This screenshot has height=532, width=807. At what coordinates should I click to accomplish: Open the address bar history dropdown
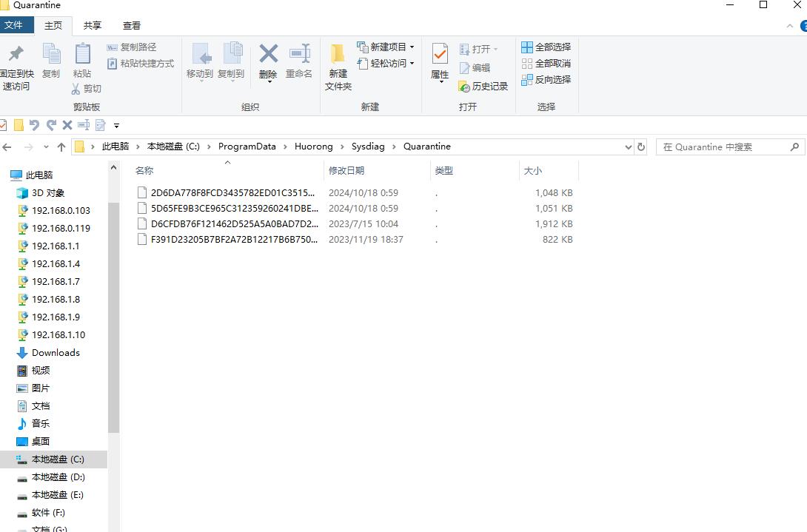click(628, 147)
